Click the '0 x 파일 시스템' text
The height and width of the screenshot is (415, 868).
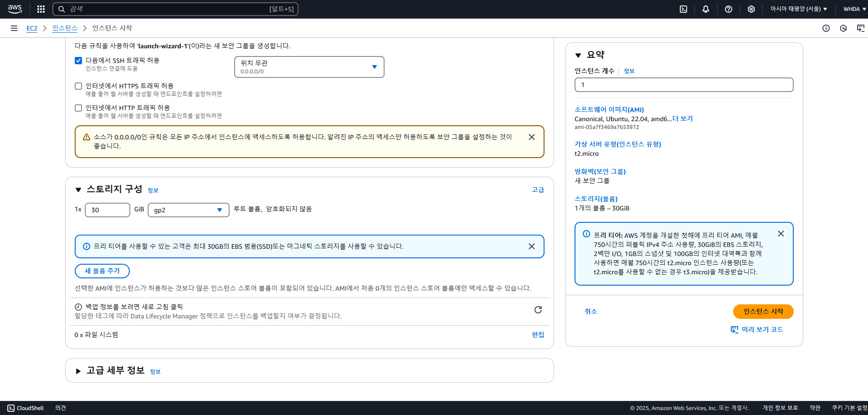pyautogui.click(x=96, y=335)
